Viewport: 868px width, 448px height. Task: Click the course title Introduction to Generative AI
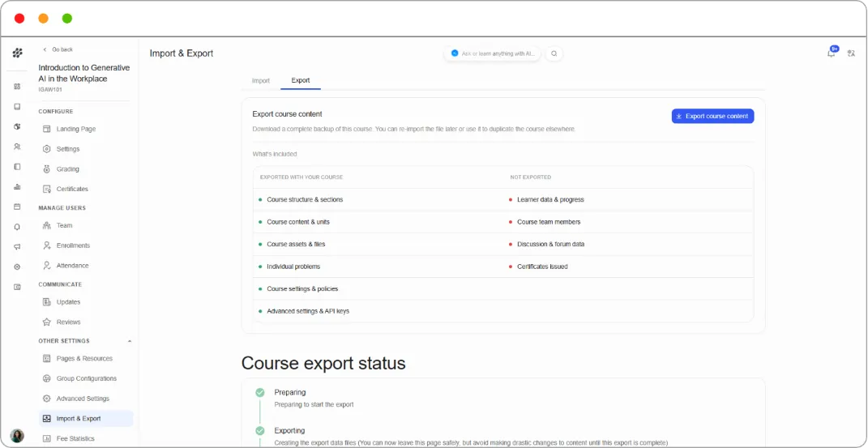(84, 73)
